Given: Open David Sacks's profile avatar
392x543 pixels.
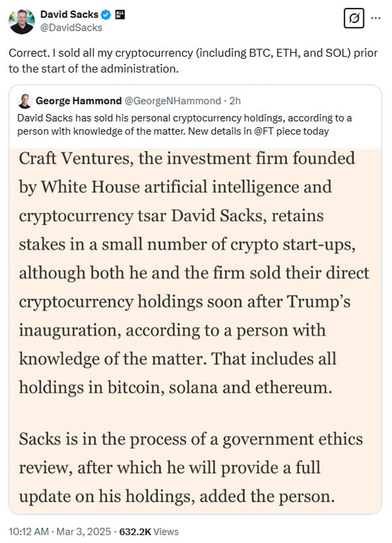Looking at the screenshot, I should click(22, 21).
